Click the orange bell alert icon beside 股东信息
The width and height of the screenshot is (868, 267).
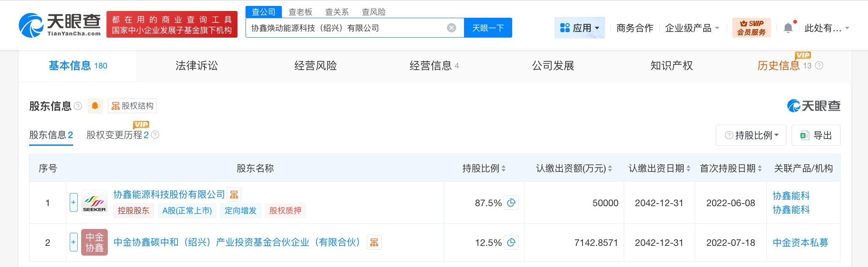coord(95,106)
